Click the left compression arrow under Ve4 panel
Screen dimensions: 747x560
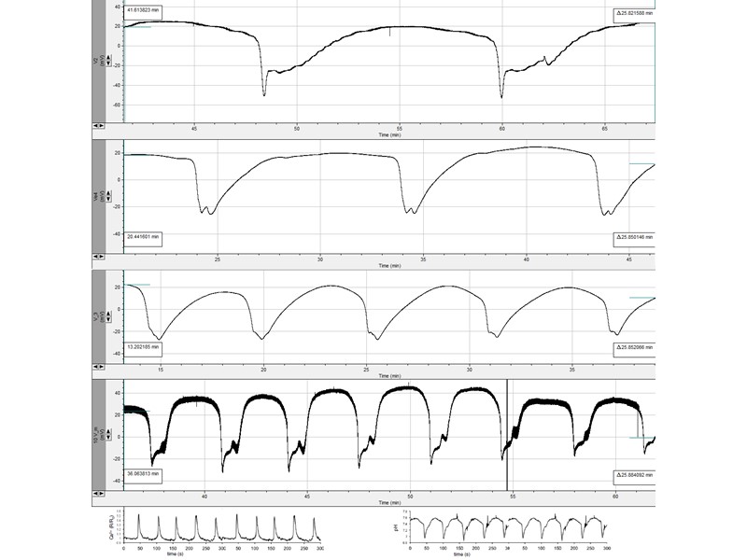(x=96, y=256)
